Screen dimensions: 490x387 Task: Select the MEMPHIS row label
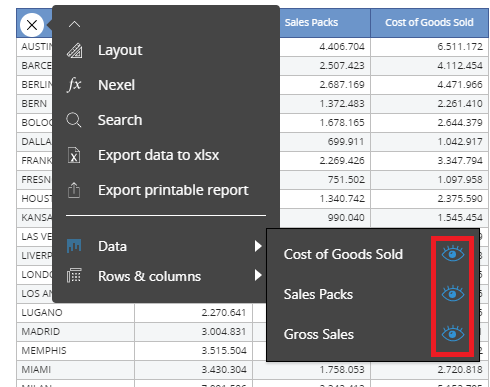point(44,351)
